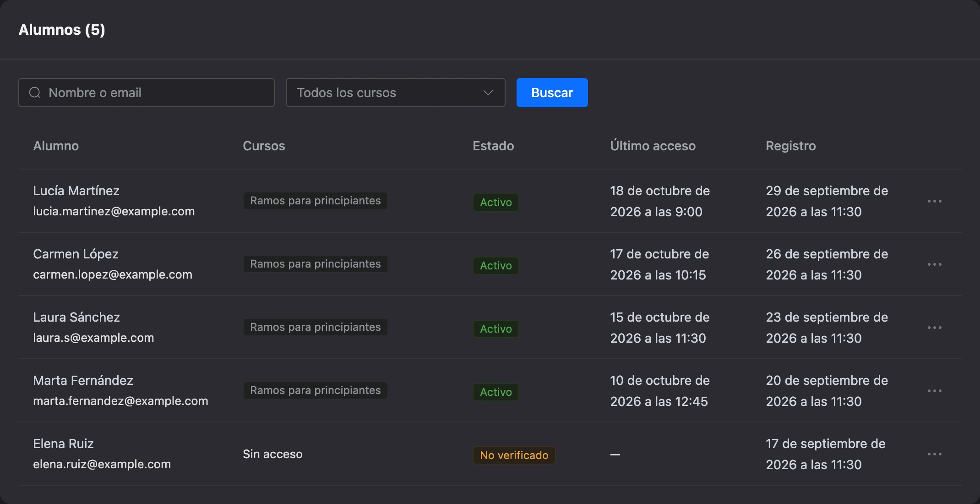Click last access '15 de octubre de 2026 a las 11:30'
Viewport: 980px width, 504px height.
click(x=660, y=328)
